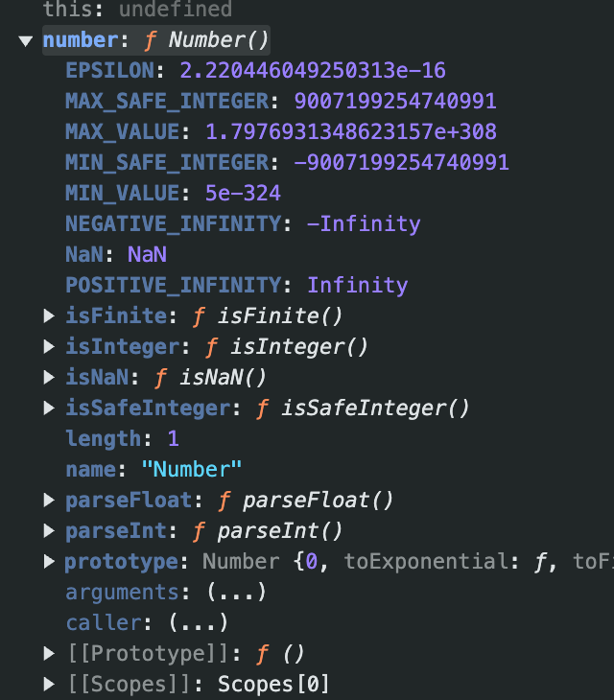Click the arguments (...) getter value
This screenshot has width=614, height=700.
(236, 593)
